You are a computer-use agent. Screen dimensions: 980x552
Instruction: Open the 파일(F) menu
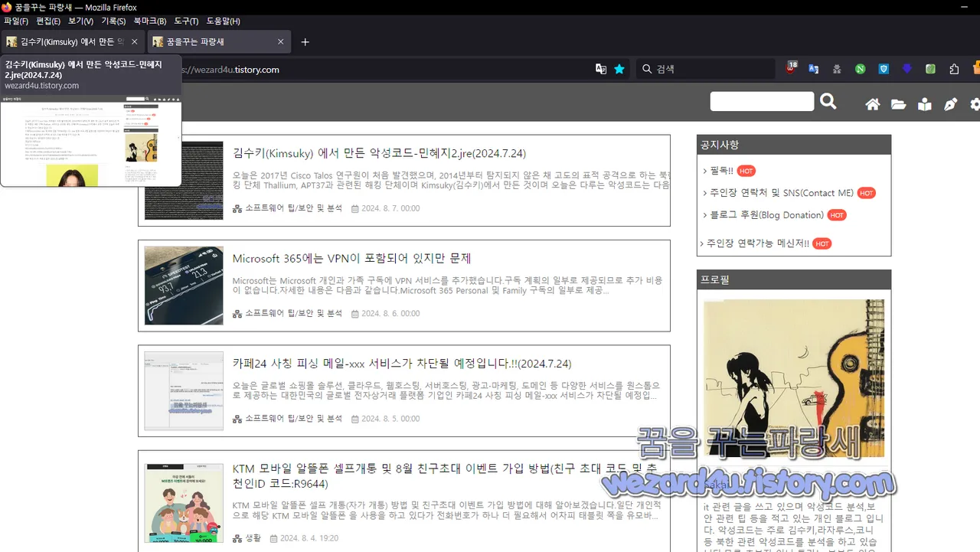[x=16, y=21]
